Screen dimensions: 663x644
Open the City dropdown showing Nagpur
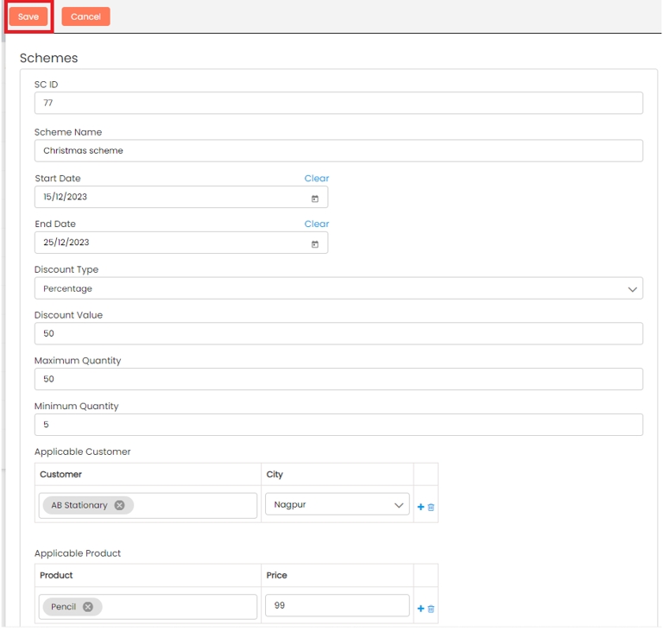(x=337, y=505)
